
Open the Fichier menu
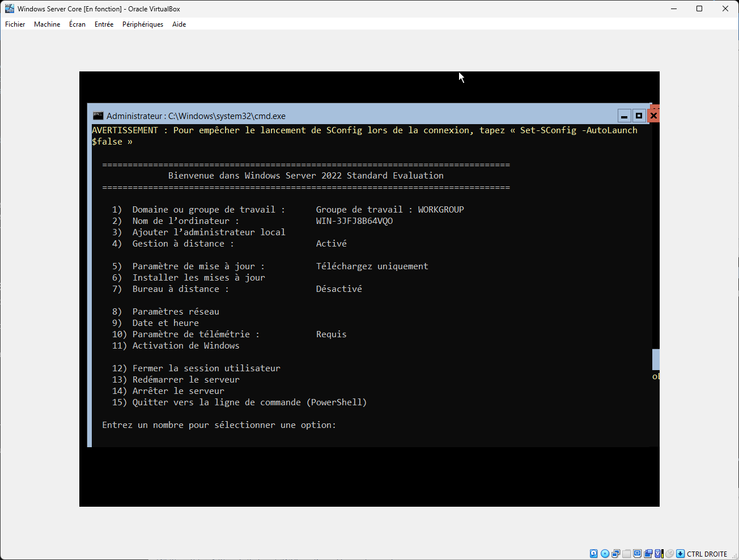(15, 24)
